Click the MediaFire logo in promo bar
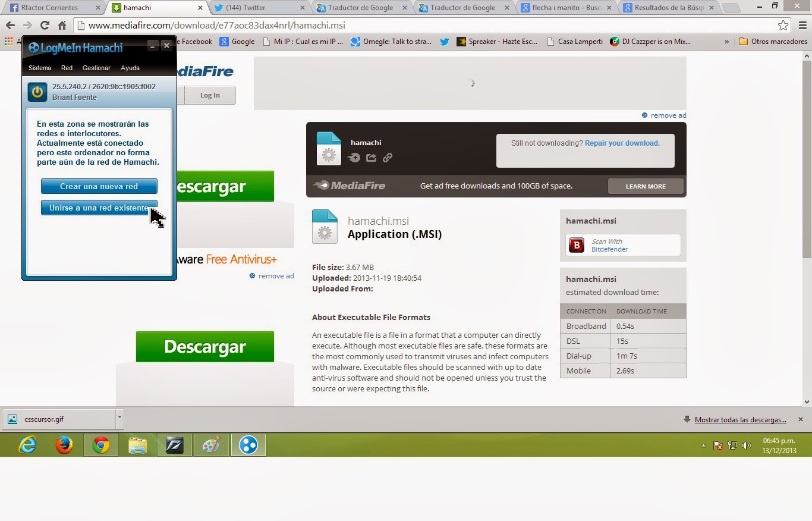This screenshot has height=521, width=812. 349,186
